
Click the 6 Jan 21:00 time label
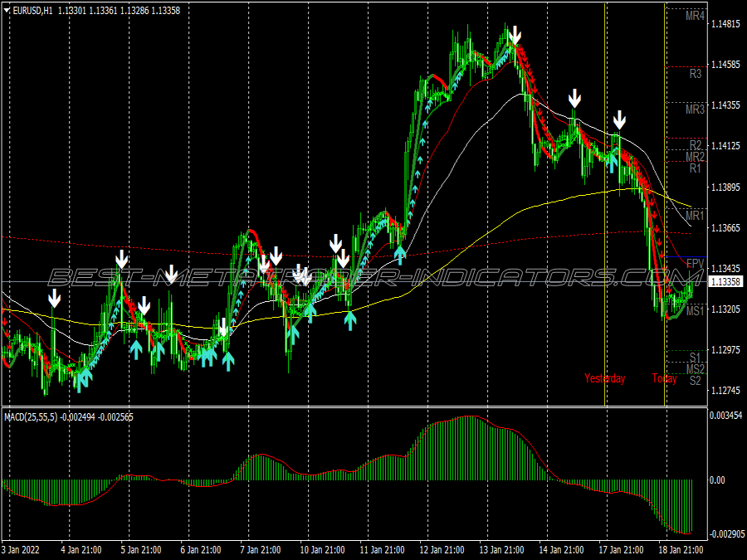(x=200, y=550)
